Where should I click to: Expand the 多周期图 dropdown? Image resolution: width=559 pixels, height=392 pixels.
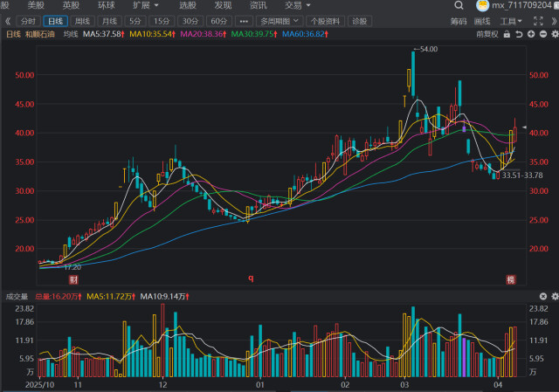coord(280,20)
